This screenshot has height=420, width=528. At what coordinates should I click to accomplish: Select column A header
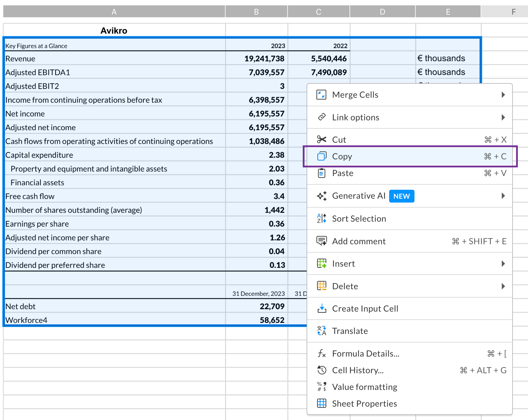pos(114,12)
